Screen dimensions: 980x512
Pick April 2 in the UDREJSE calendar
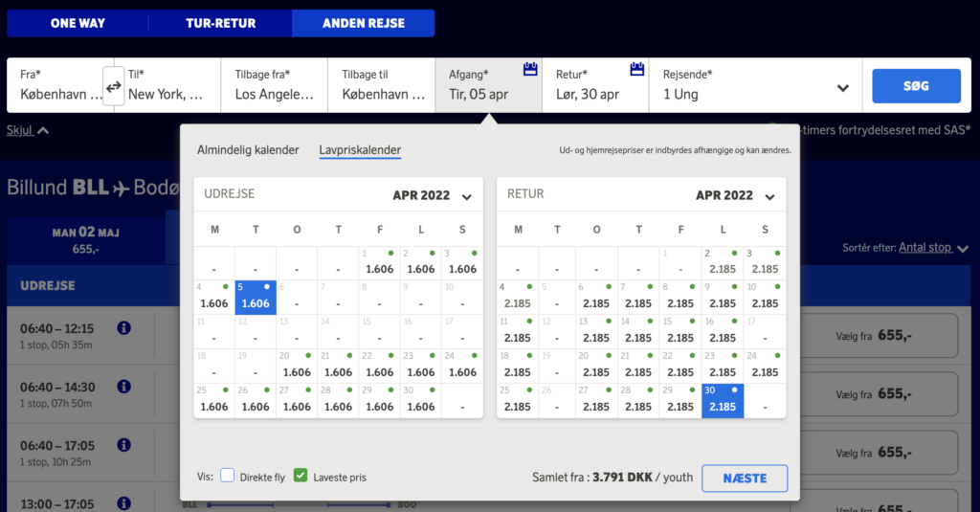coord(421,262)
